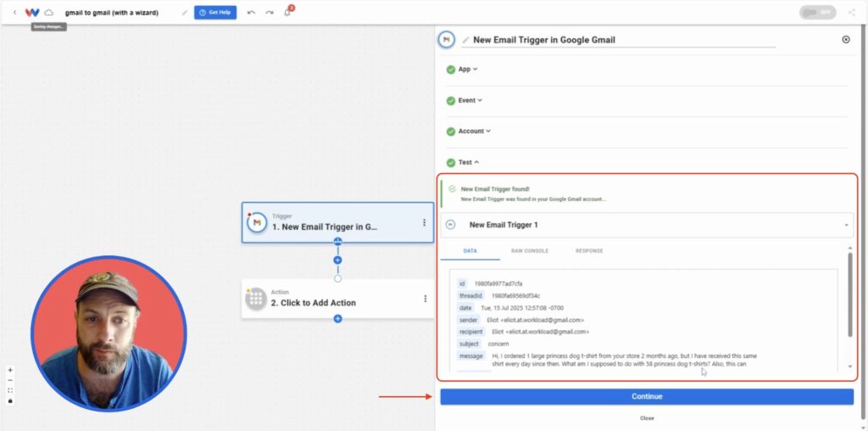Screen dimensions: 868x431
Task: Click the share icon at top right
Action: click(x=851, y=12)
